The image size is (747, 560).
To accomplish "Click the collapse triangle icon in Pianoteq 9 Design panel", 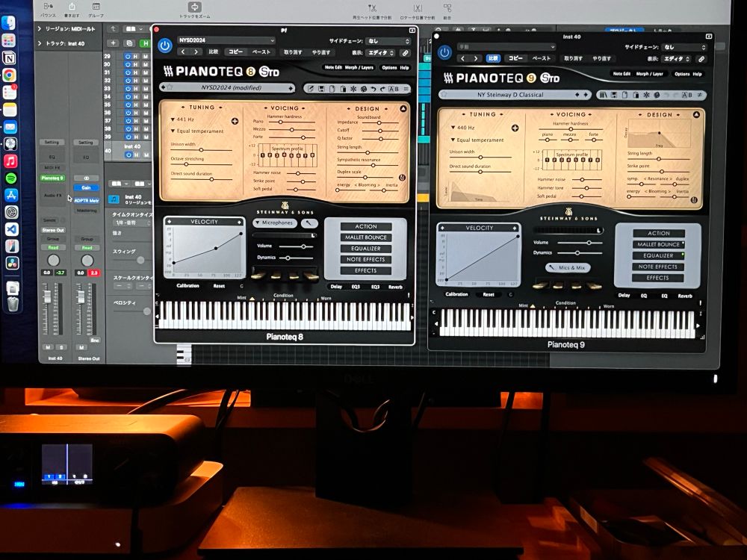I will click(x=696, y=115).
